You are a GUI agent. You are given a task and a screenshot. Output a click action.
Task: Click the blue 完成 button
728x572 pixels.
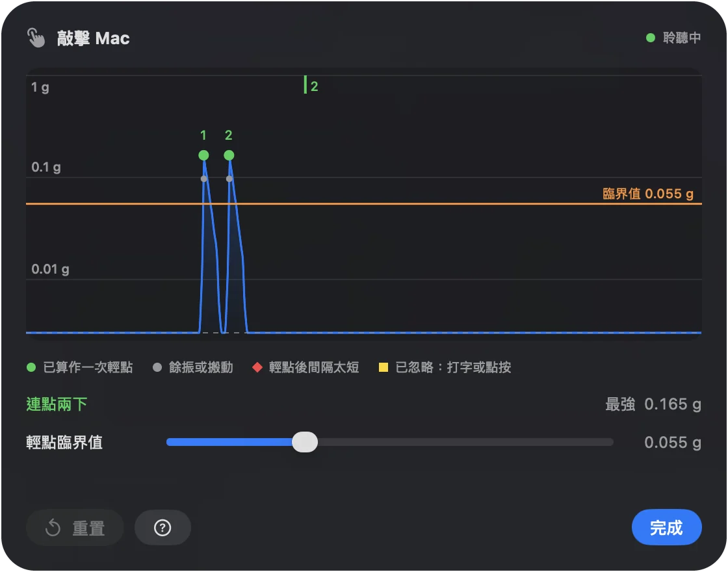(x=666, y=527)
